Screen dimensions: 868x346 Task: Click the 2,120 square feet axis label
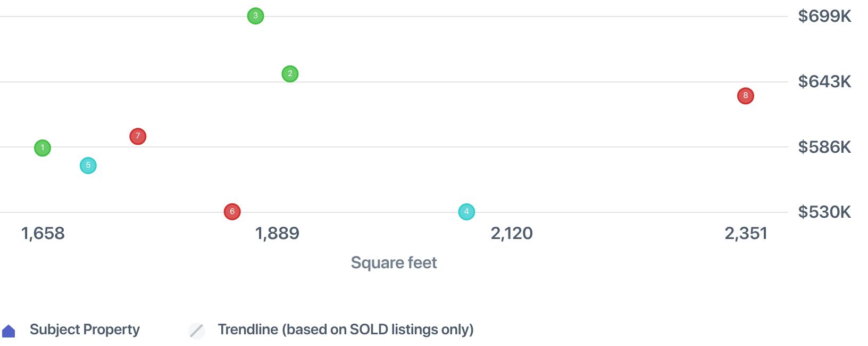[x=512, y=233]
